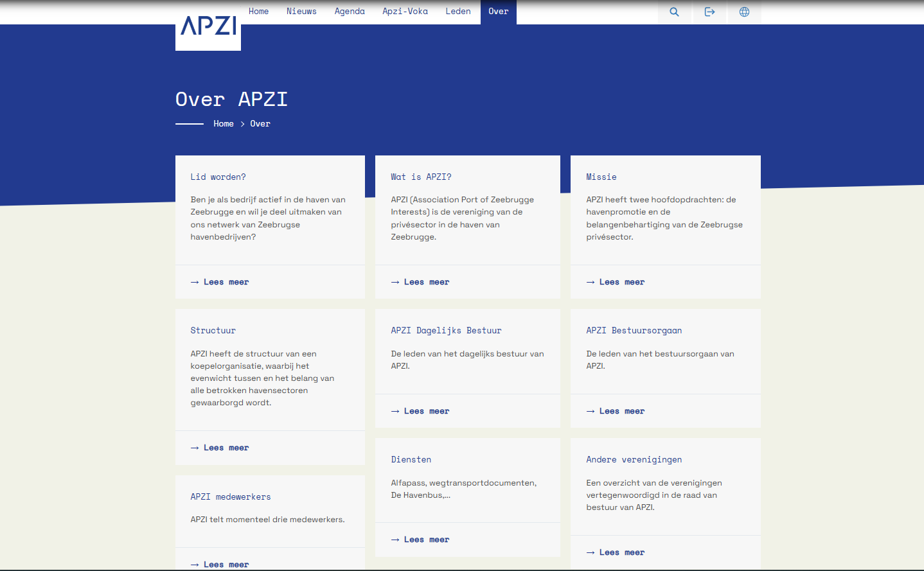Click the Home breadcrumb link
Image resolution: width=924 pixels, height=571 pixels.
[224, 124]
